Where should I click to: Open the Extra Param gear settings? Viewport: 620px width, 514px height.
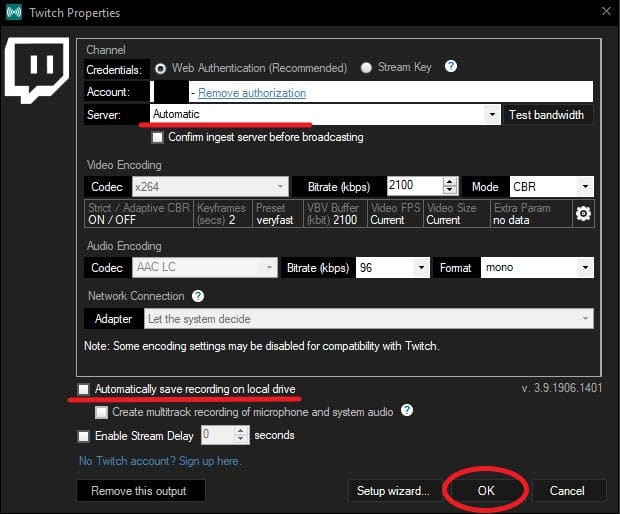click(583, 213)
